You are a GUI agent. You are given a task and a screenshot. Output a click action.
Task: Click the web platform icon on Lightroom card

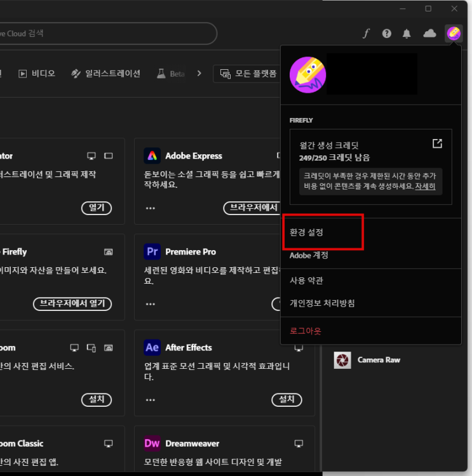click(x=109, y=348)
